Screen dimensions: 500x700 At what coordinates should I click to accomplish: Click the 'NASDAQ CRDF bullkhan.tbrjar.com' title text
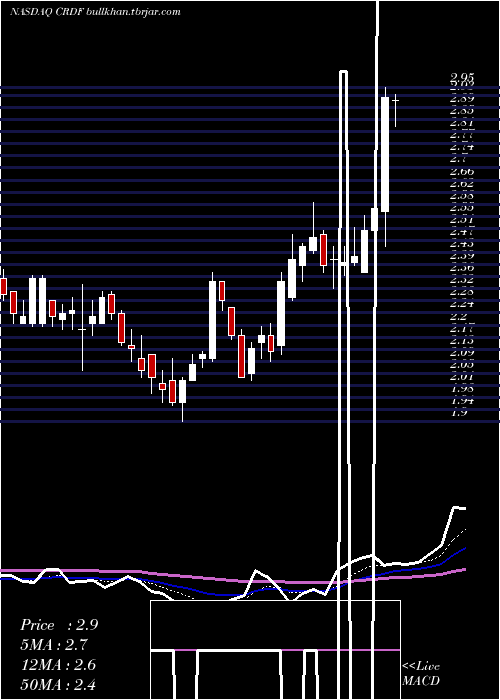95,12
